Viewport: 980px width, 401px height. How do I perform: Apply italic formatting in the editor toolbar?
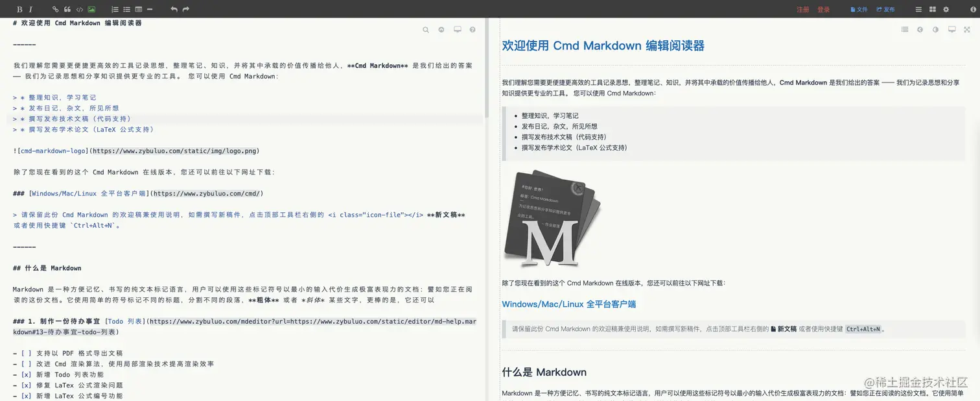tap(30, 9)
